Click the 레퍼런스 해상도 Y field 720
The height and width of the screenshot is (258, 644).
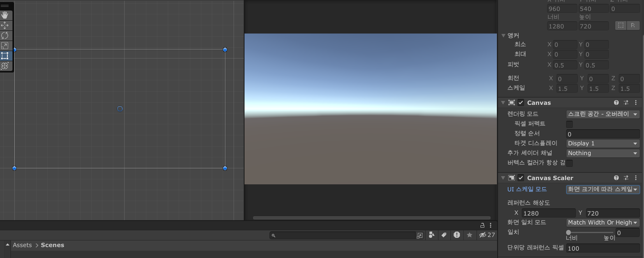tap(612, 213)
